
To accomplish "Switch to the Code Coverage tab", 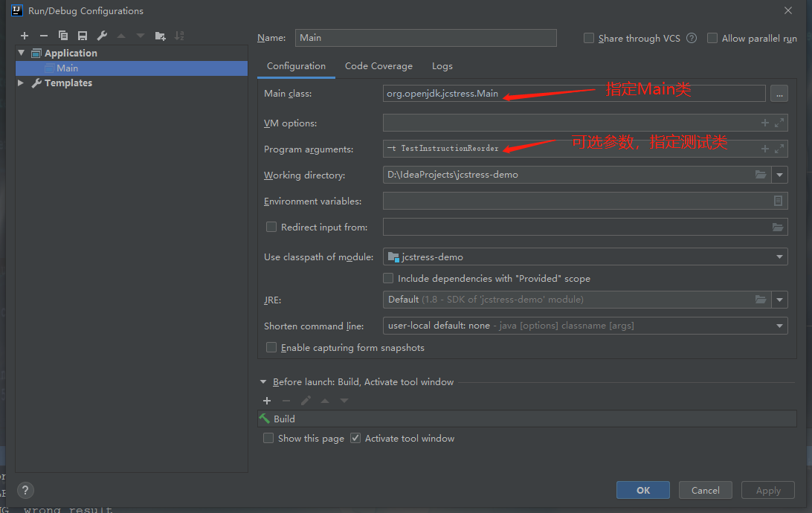I will [x=378, y=66].
